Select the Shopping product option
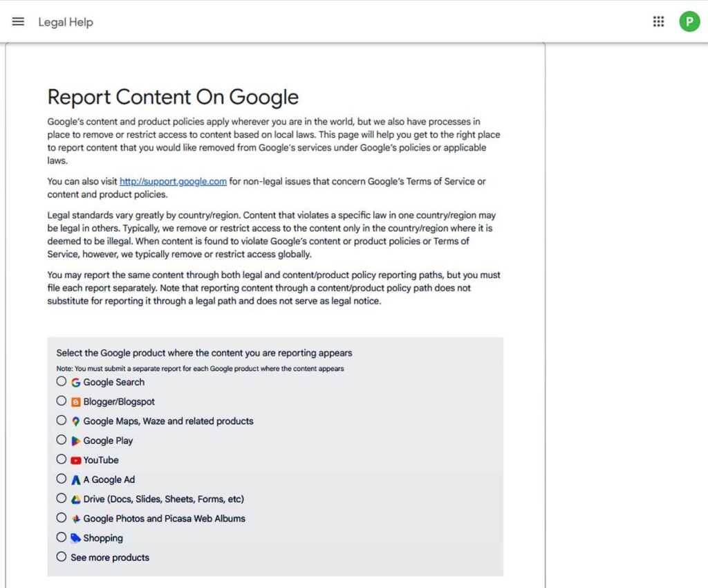Image resolution: width=708 pixels, height=588 pixels. pos(61,537)
